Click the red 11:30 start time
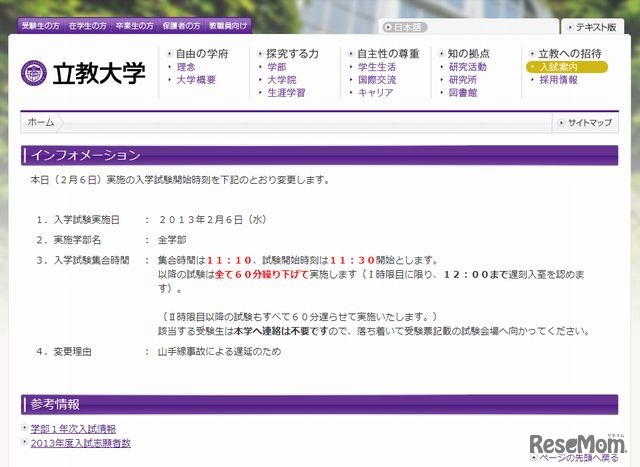Screen dimensions: 640x467 click(x=352, y=260)
